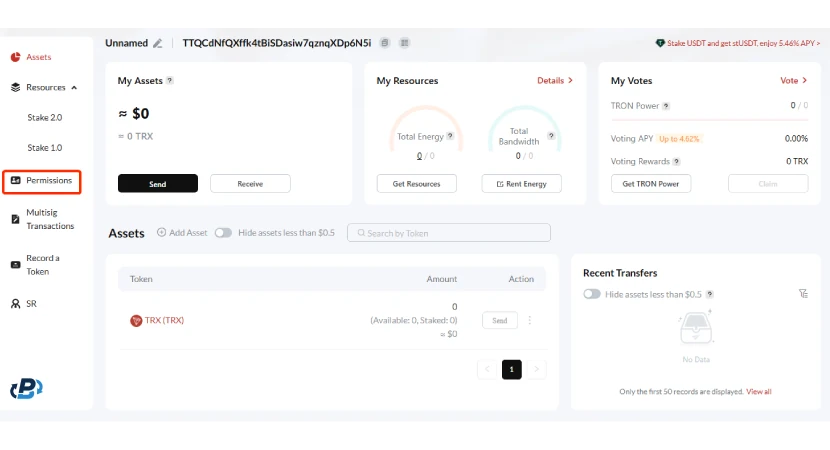Image resolution: width=830 pixels, height=450 pixels.
Task: Click the Claim button
Action: coord(768,184)
